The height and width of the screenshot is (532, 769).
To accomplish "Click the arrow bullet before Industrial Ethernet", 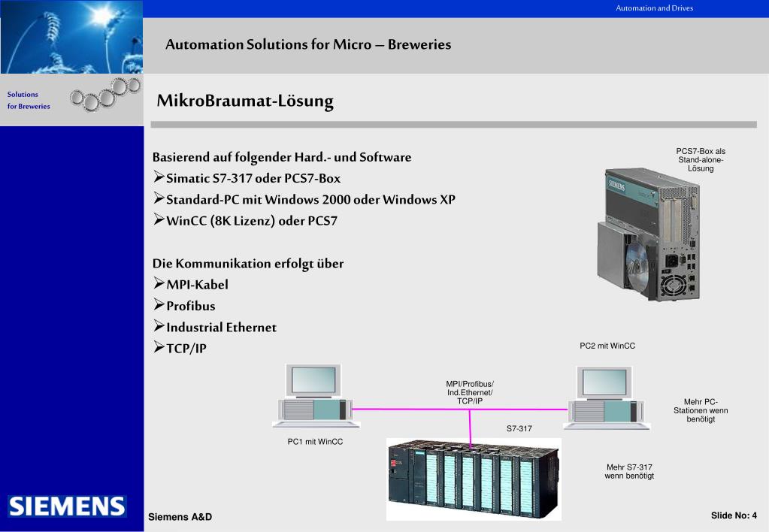I will 159,326.
